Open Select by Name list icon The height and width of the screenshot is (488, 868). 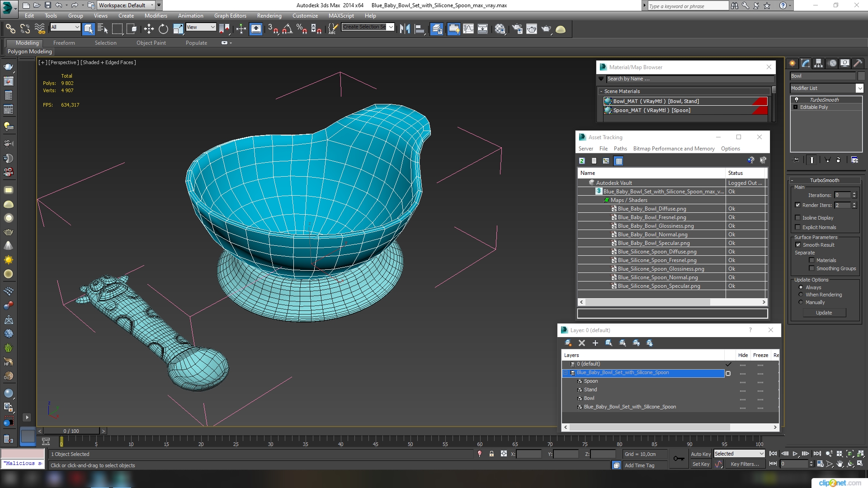tap(103, 29)
